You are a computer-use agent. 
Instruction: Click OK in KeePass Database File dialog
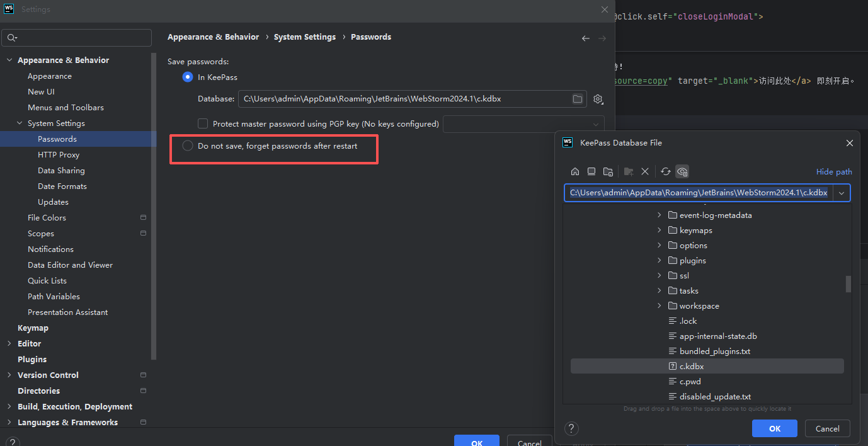[x=775, y=428]
